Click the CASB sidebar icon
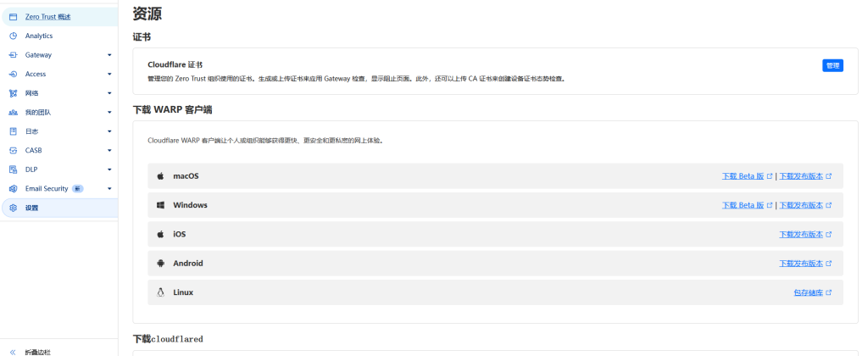Image resolution: width=868 pixels, height=356 pixels. 14,151
